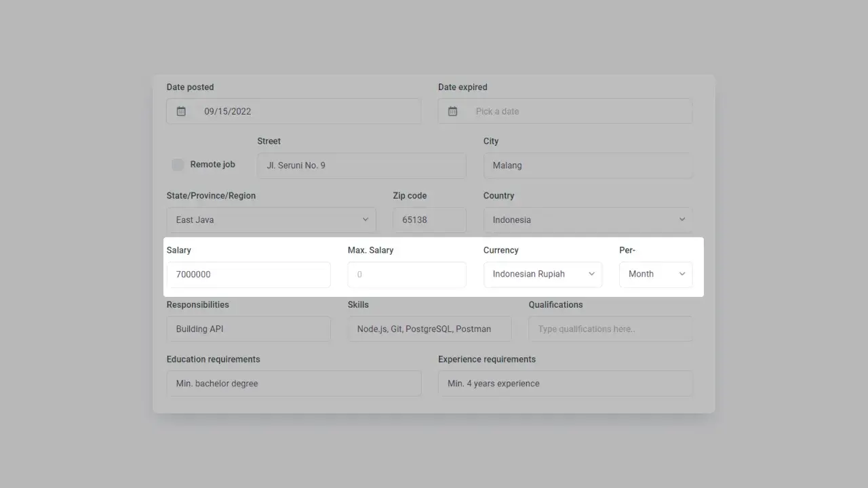
Task: Click the Remote job label
Action: point(212,165)
